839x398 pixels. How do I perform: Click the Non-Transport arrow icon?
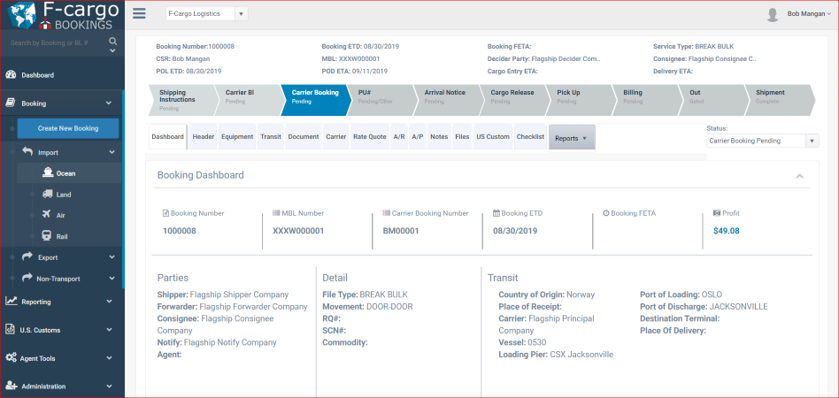[27, 278]
